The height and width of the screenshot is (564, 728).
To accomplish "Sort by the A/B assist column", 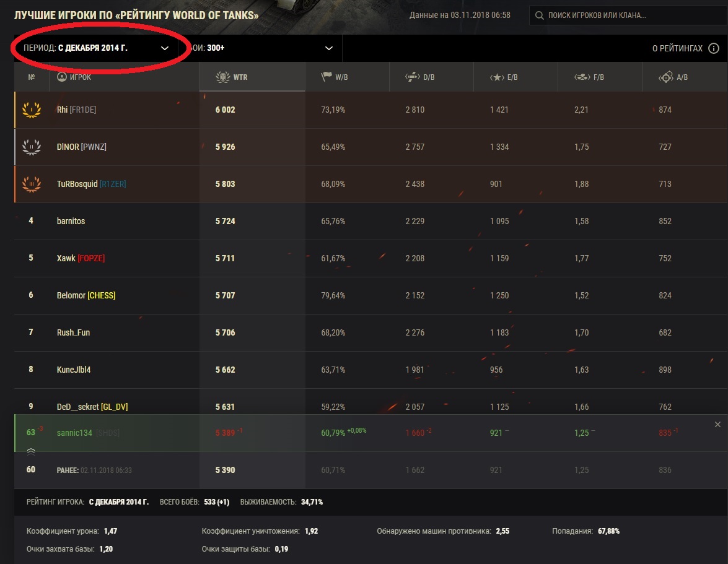I will (x=685, y=77).
